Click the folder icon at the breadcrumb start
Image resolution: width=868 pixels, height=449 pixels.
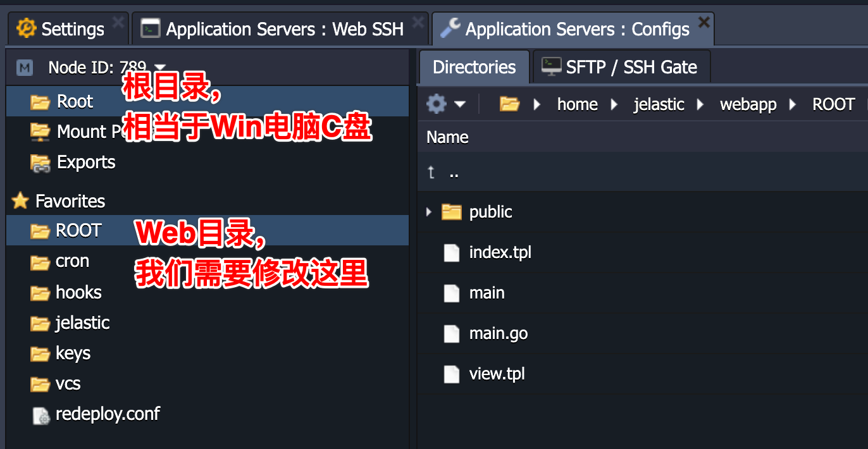[x=509, y=104]
